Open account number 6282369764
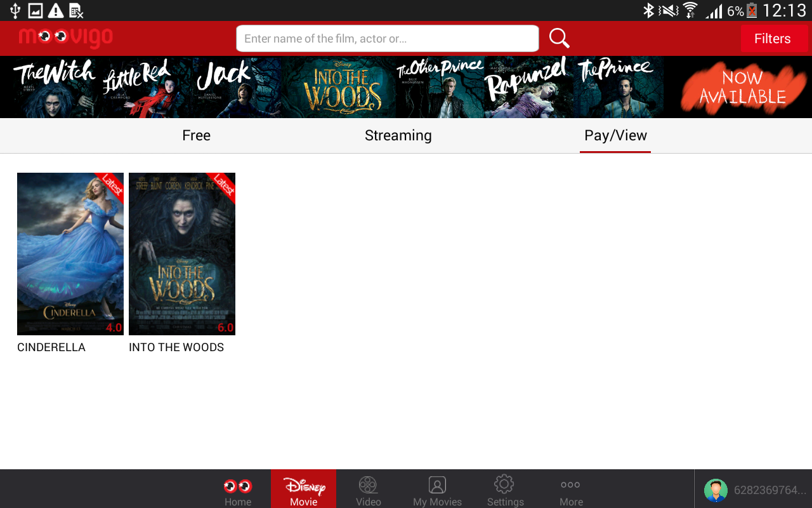 click(x=770, y=490)
